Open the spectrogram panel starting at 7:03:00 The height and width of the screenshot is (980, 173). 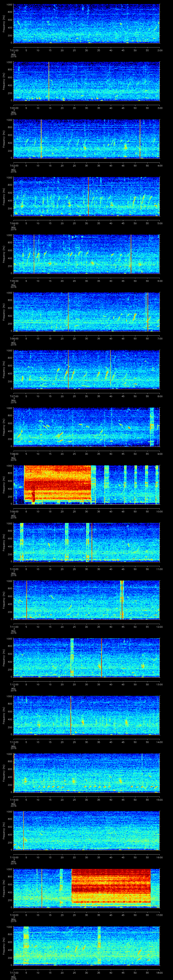(x=86, y=139)
